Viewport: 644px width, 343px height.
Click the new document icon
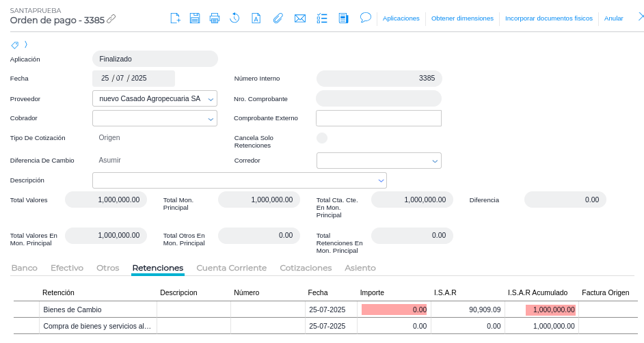[x=175, y=18]
